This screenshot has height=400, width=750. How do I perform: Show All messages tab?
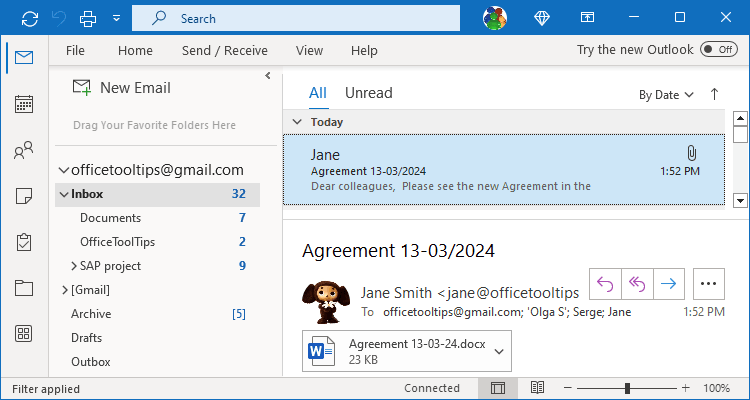tap(318, 93)
